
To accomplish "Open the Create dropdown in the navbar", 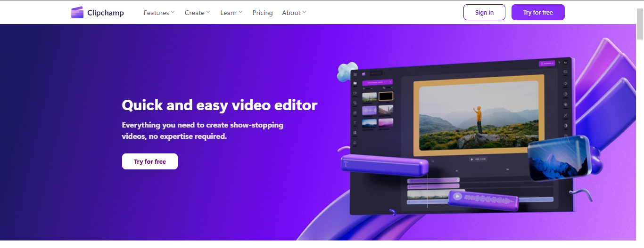I will click(197, 13).
